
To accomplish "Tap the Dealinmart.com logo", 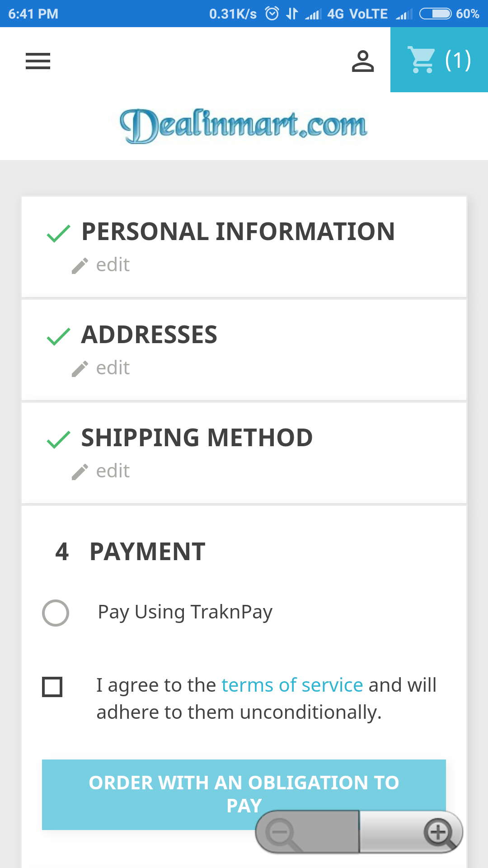I will click(x=244, y=126).
